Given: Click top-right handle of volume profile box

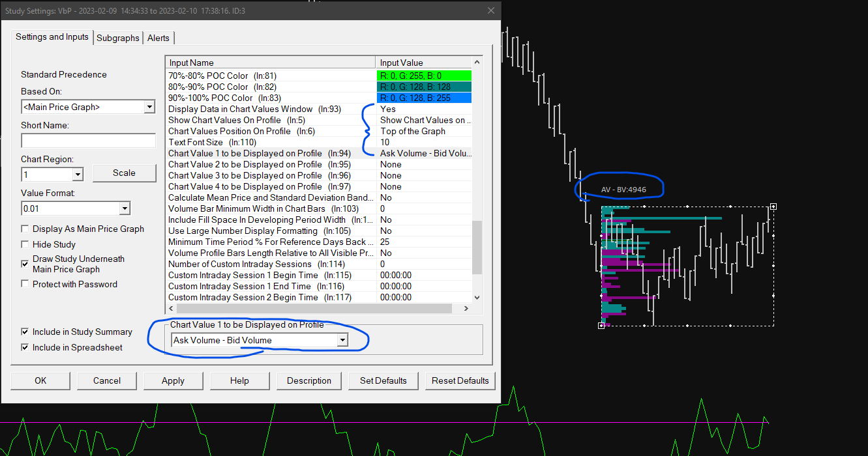Looking at the screenshot, I should tap(773, 207).
